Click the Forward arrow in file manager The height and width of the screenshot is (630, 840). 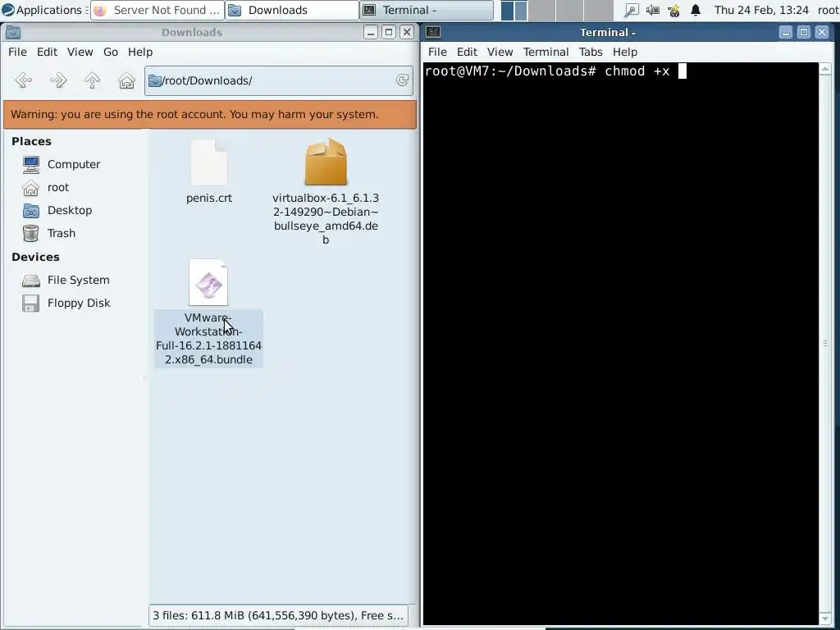coord(58,80)
